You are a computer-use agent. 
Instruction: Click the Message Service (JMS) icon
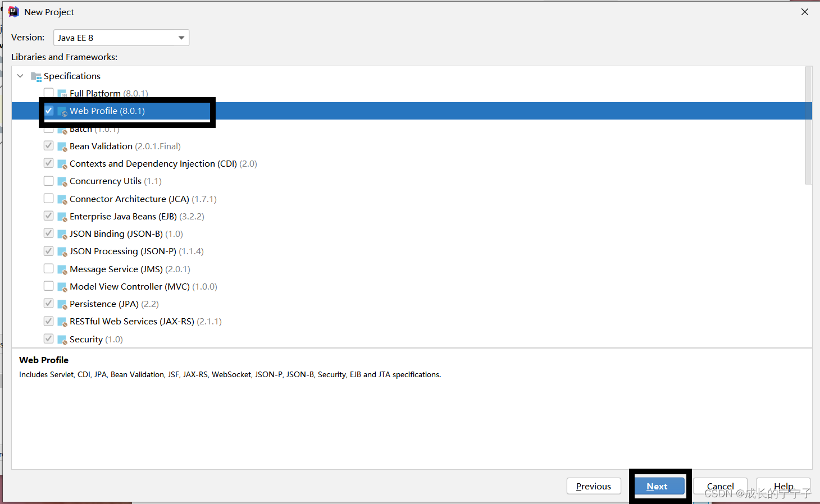tap(62, 269)
